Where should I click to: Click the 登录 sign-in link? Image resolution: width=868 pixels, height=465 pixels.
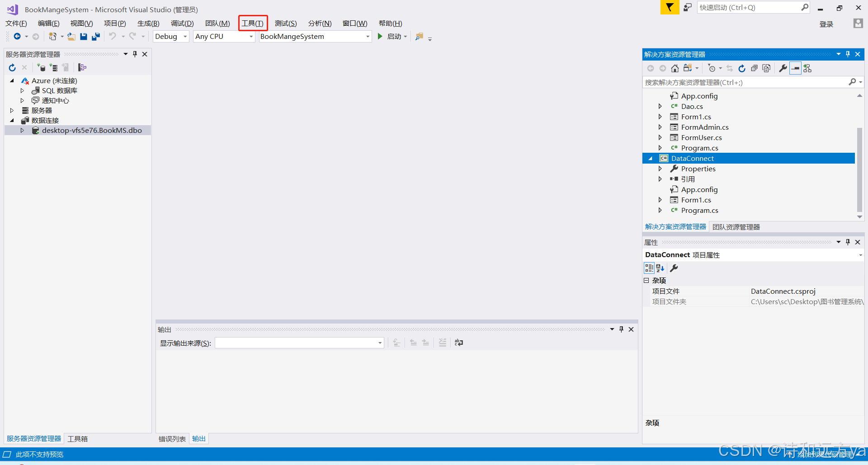(826, 24)
